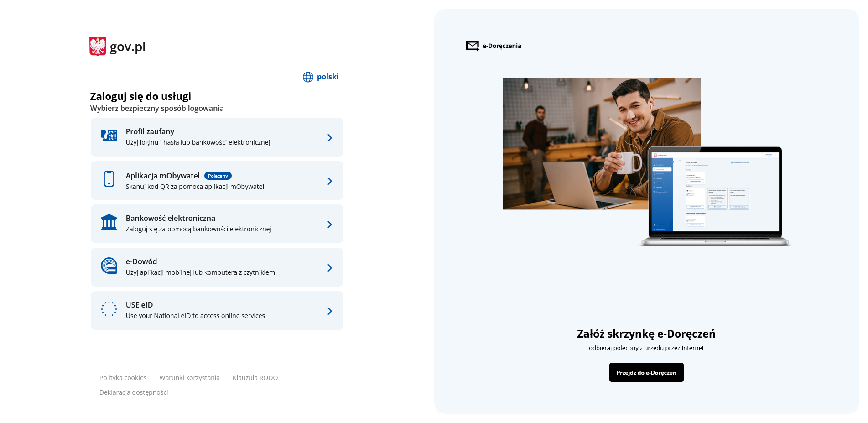Click chevron arrow on e-Dowód row
The height and width of the screenshot is (423, 868).
(329, 268)
